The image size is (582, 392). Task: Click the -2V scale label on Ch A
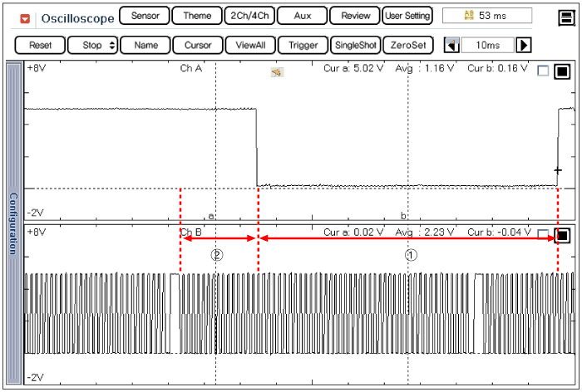click(36, 213)
